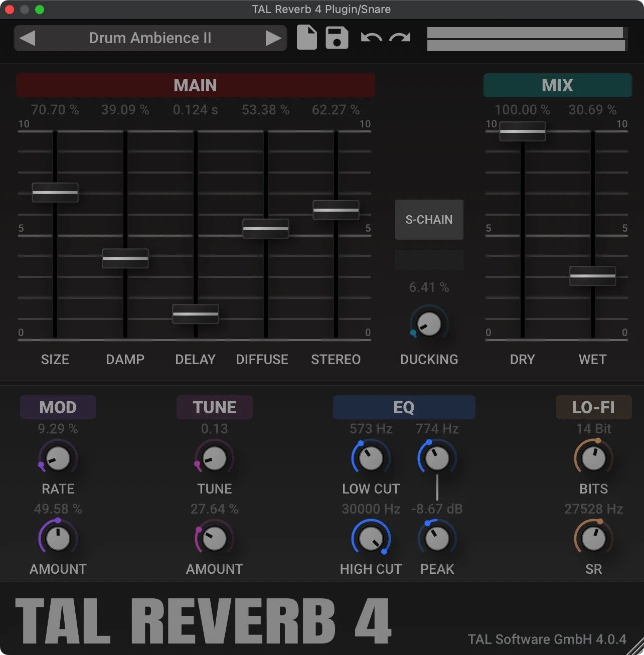The width and height of the screenshot is (644, 655).
Task: Open the Drum Ambience II preset name field
Action: (x=150, y=38)
